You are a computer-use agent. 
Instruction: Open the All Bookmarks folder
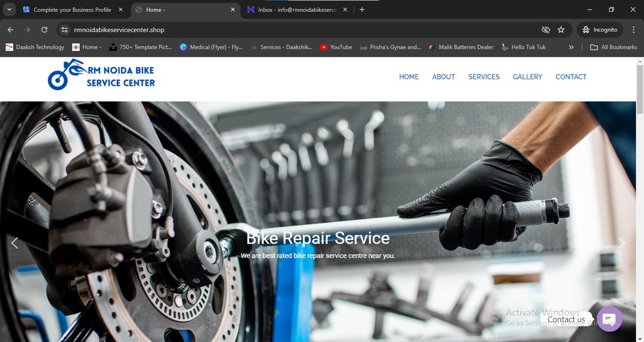click(x=613, y=47)
